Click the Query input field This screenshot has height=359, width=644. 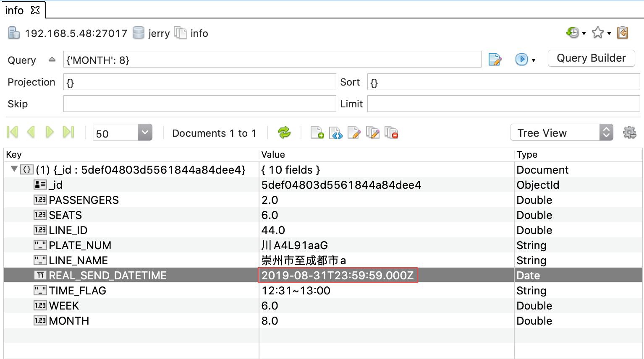[272, 60]
